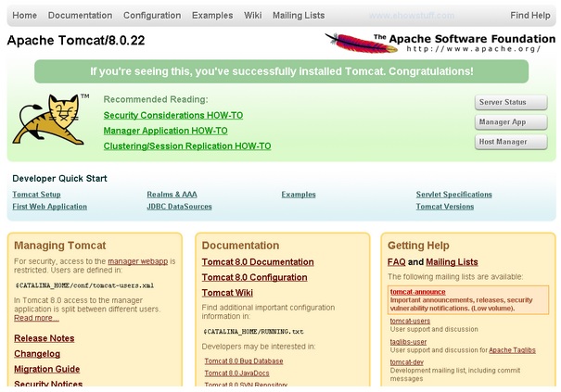Click the http://www.apache.org/ URL text

[473, 48]
